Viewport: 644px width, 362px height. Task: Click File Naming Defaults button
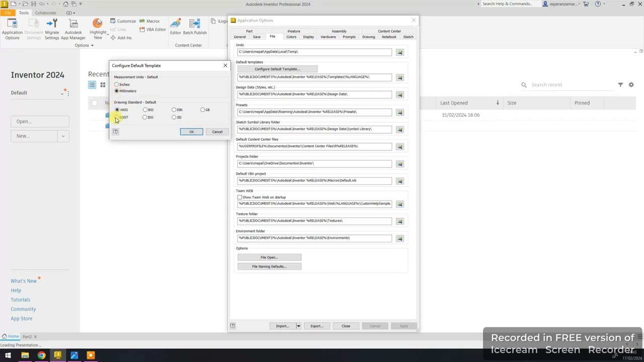tap(269, 266)
